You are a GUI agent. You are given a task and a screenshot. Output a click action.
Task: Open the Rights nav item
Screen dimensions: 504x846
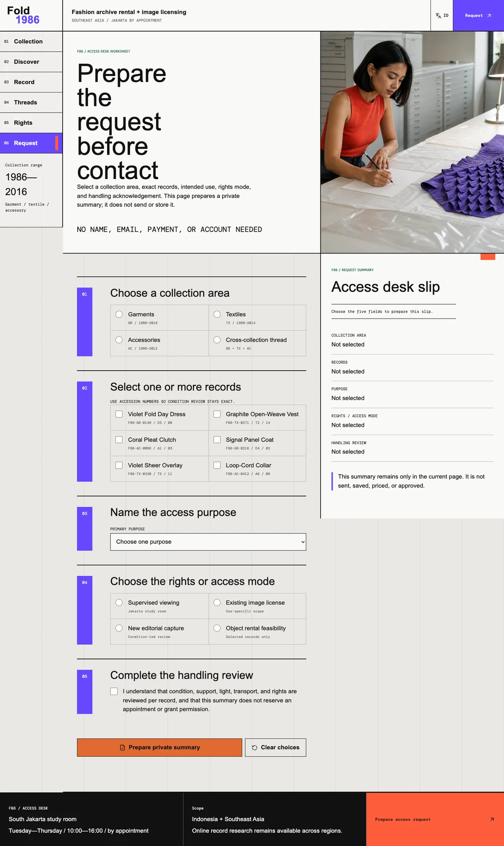[31, 123]
